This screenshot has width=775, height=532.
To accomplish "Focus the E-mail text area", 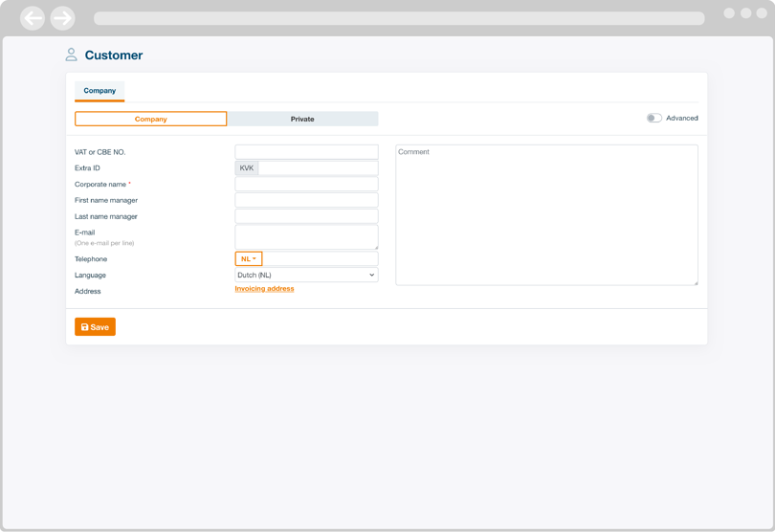I will click(x=306, y=236).
